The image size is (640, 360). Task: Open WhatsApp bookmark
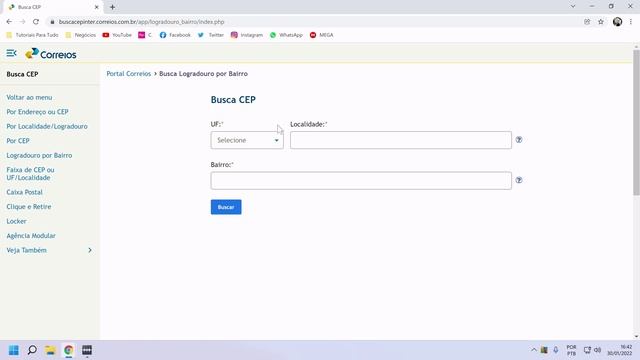coord(286,35)
